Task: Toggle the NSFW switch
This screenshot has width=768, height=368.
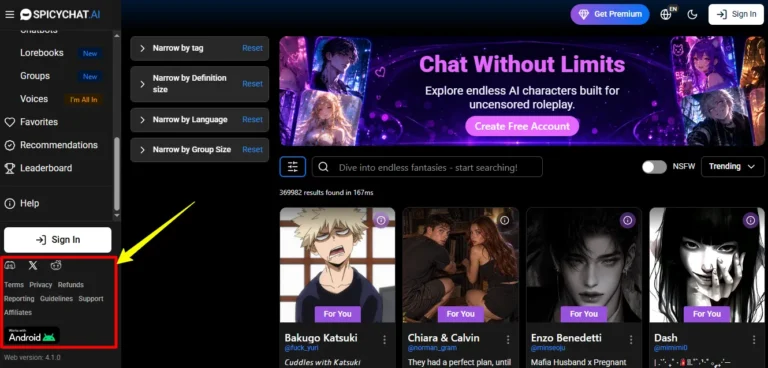Action: tap(654, 167)
